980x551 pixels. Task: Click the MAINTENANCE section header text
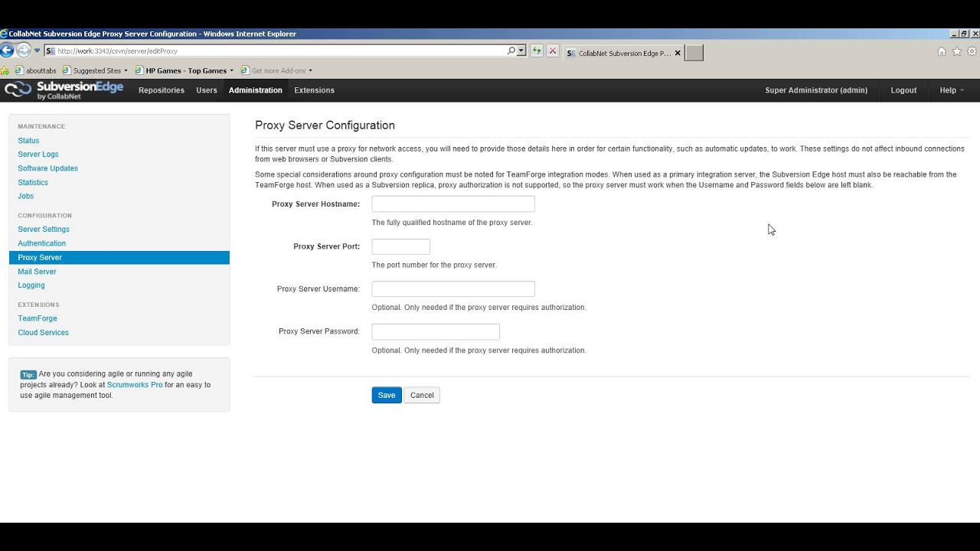41,126
